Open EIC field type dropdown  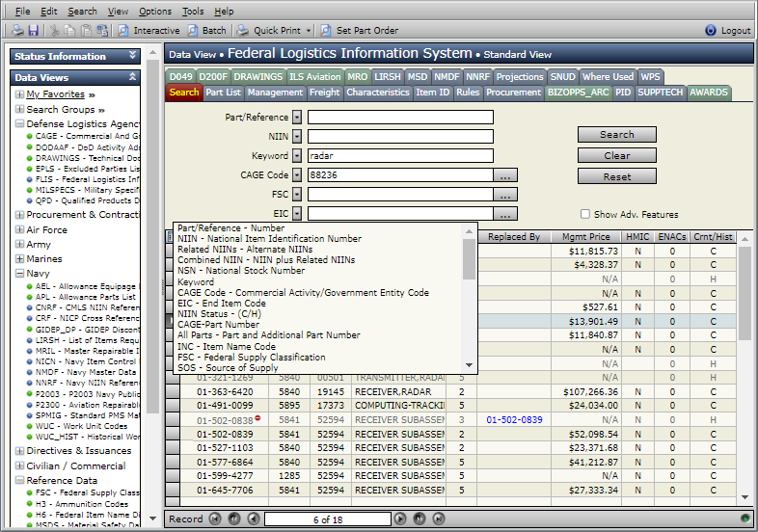(297, 214)
